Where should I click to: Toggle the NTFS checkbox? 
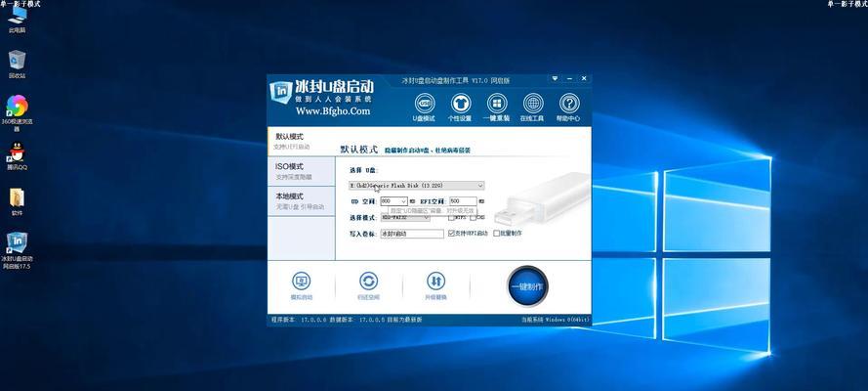(451, 218)
